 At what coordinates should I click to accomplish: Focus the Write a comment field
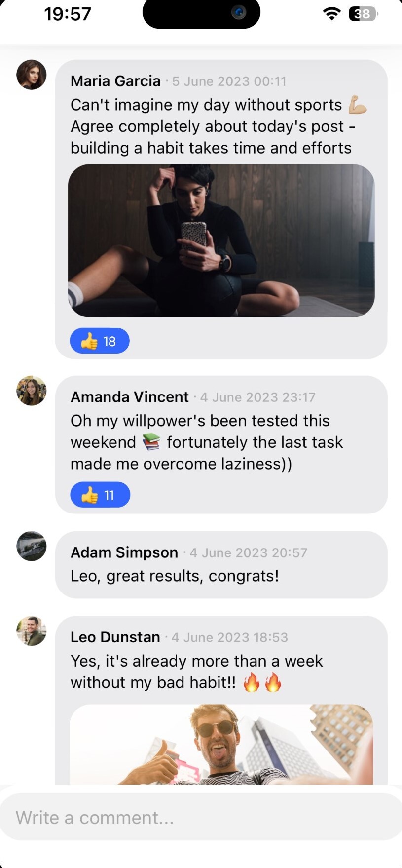pos(201,817)
